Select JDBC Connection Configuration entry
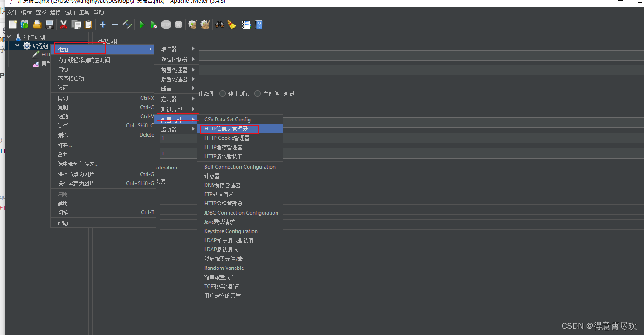Screen dimensions: 644x335 [240, 213]
